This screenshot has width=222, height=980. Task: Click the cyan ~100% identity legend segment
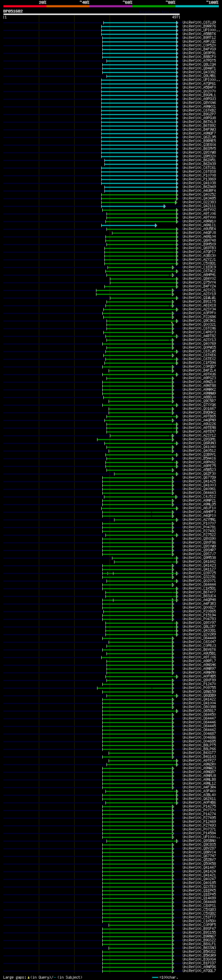pos(197,6)
